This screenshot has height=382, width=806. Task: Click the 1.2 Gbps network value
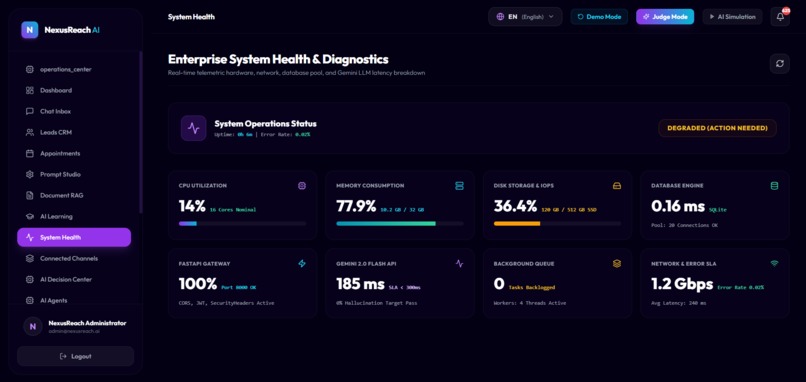click(682, 284)
